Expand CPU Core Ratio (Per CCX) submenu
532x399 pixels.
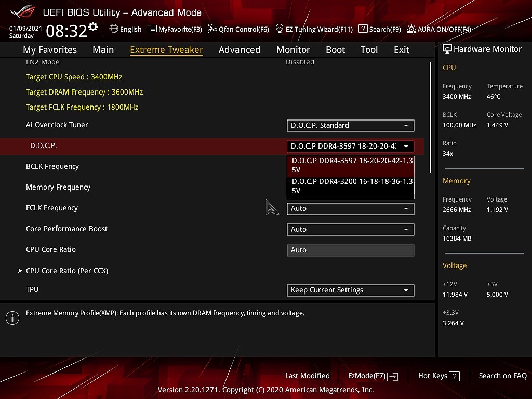(x=66, y=271)
